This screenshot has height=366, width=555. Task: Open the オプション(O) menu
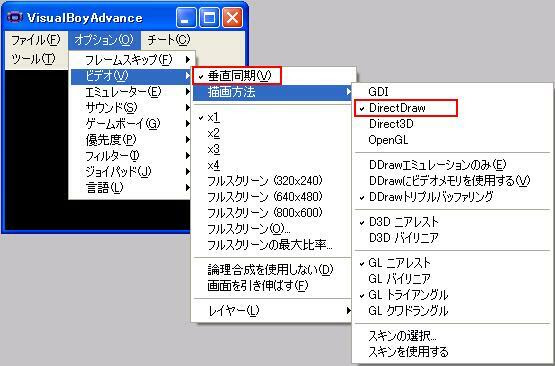(104, 40)
